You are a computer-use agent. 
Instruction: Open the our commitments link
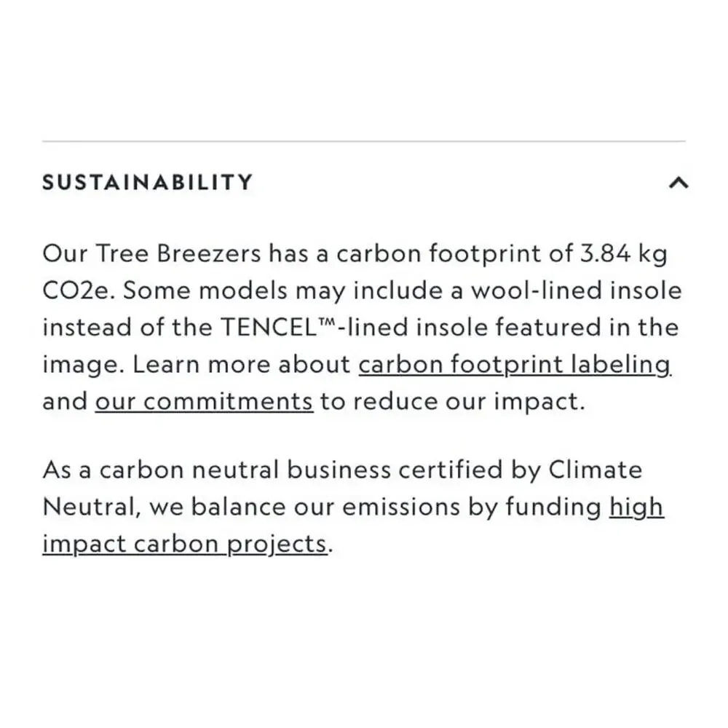(x=205, y=401)
